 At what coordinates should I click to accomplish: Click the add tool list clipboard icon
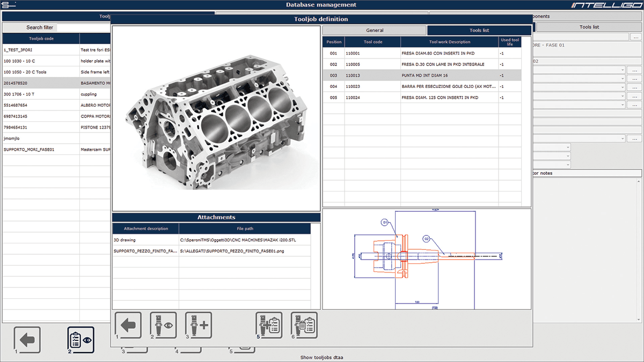(269, 325)
